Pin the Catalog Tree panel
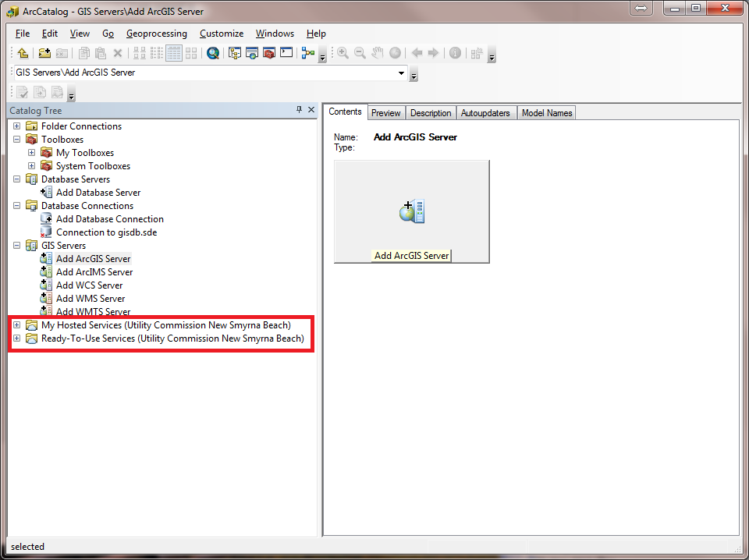 point(299,110)
